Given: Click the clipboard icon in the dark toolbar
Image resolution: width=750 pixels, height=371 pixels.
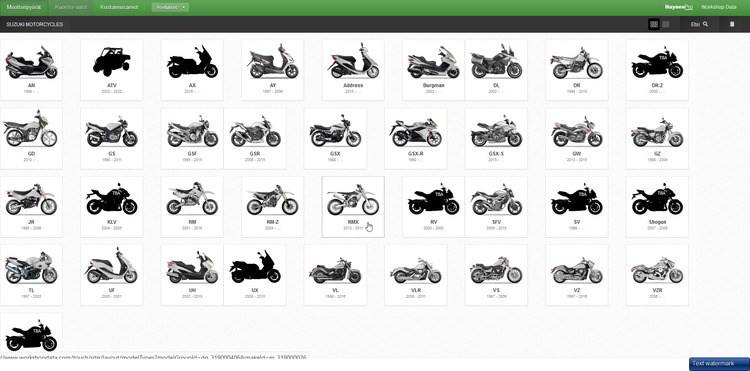Looking at the screenshot, I should click(x=732, y=24).
